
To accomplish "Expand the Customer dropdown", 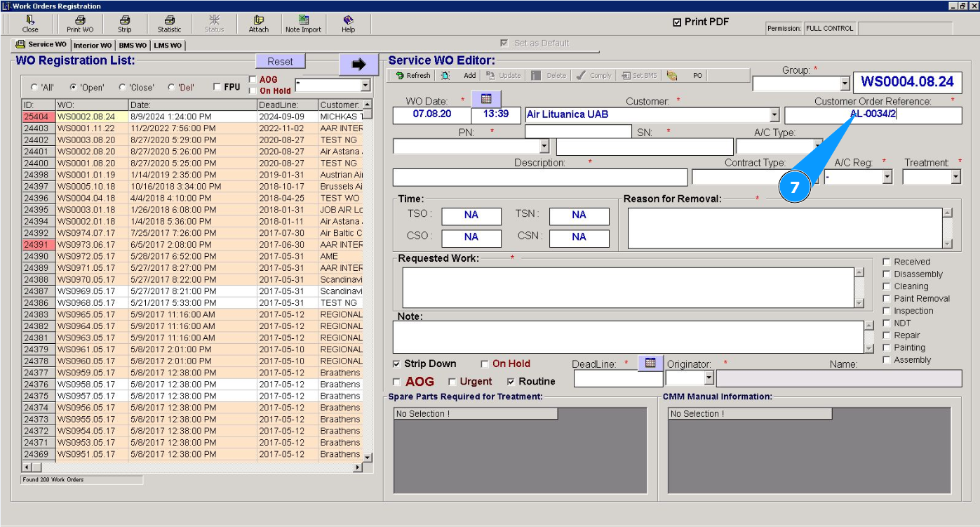I will (x=774, y=115).
